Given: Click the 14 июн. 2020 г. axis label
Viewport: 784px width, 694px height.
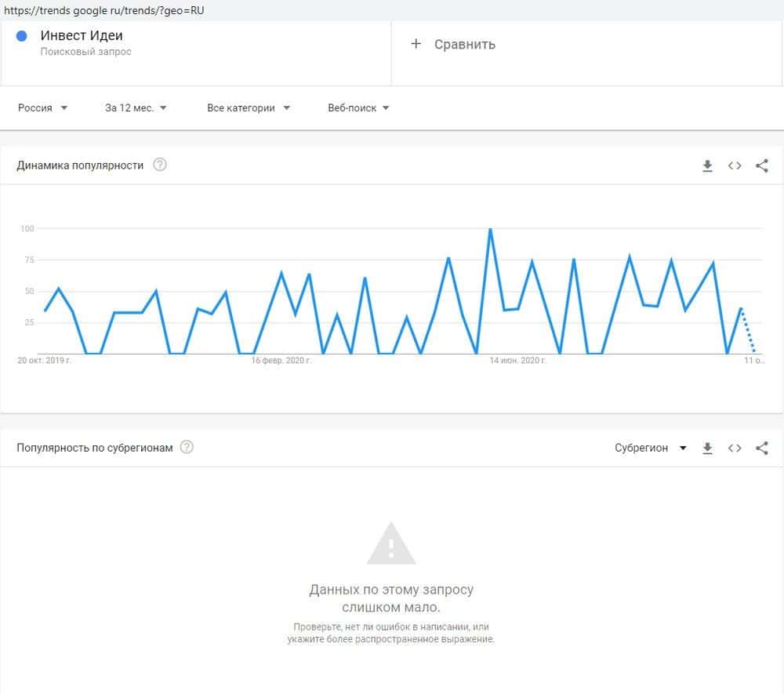Looking at the screenshot, I should pos(517,361).
